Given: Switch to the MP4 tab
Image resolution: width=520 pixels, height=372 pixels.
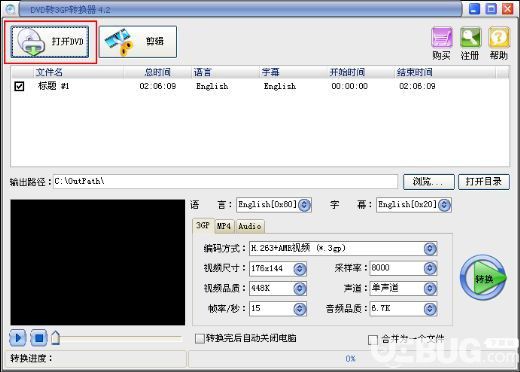Looking at the screenshot, I should click(x=224, y=226).
